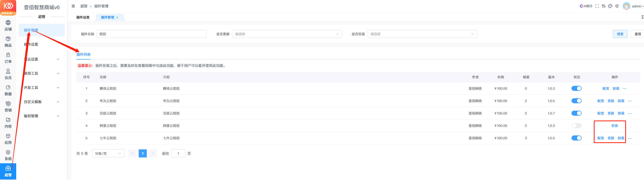644x180 pixels.
Task: Click the fullscreen icon in header
Action: [597, 6]
